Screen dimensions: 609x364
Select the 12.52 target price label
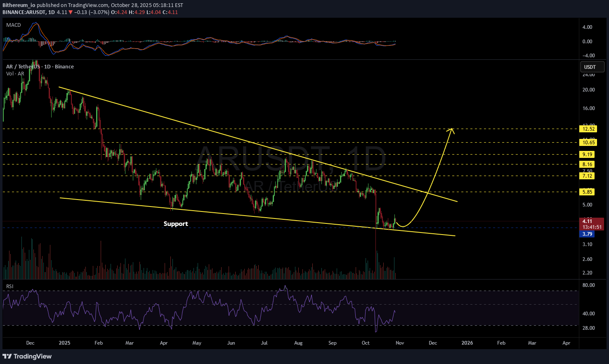pyautogui.click(x=588, y=129)
